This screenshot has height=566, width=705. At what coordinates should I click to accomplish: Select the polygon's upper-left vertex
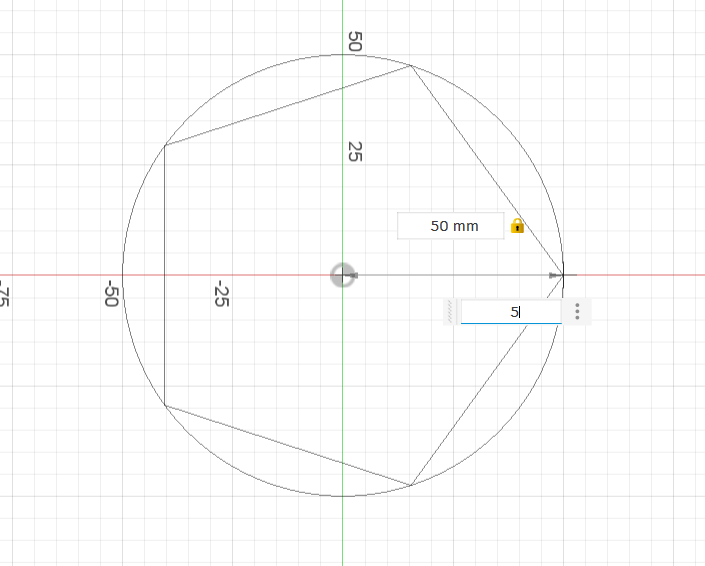[165, 146]
